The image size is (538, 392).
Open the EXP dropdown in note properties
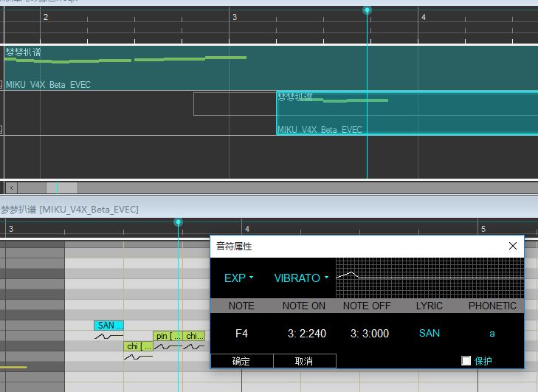pos(239,278)
